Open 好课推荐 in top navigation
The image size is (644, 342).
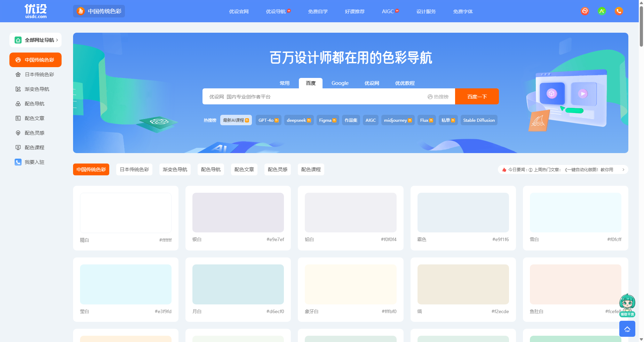click(x=355, y=11)
